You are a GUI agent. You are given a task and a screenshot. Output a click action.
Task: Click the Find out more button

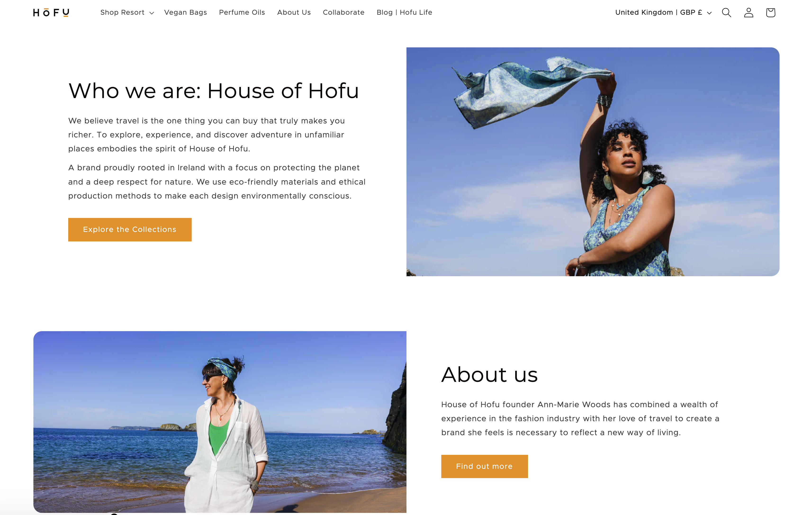[x=484, y=466]
